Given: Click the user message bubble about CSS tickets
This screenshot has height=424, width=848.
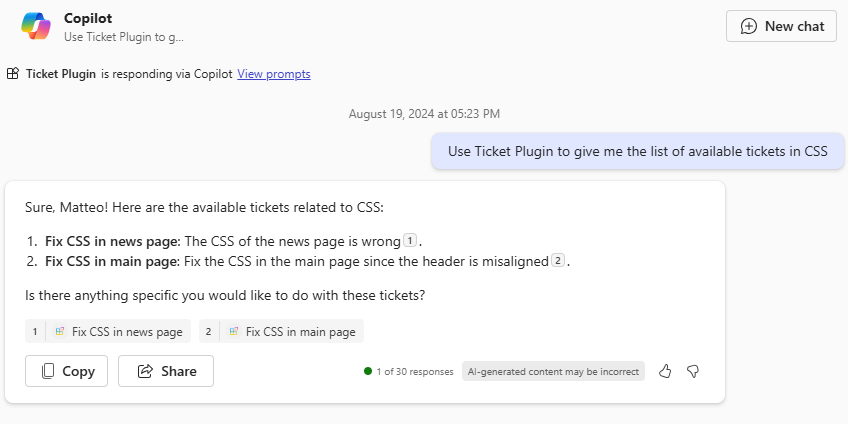Looking at the screenshot, I should (638, 151).
